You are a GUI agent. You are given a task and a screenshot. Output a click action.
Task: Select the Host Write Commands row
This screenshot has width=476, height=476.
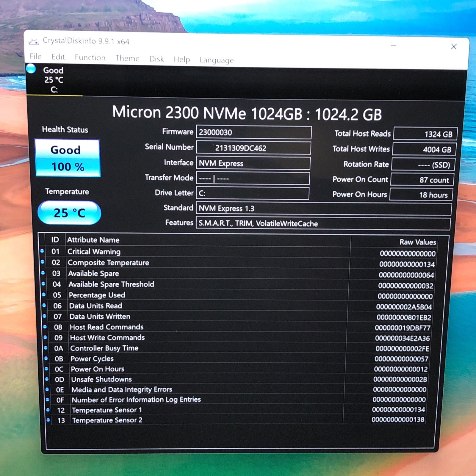(237, 338)
